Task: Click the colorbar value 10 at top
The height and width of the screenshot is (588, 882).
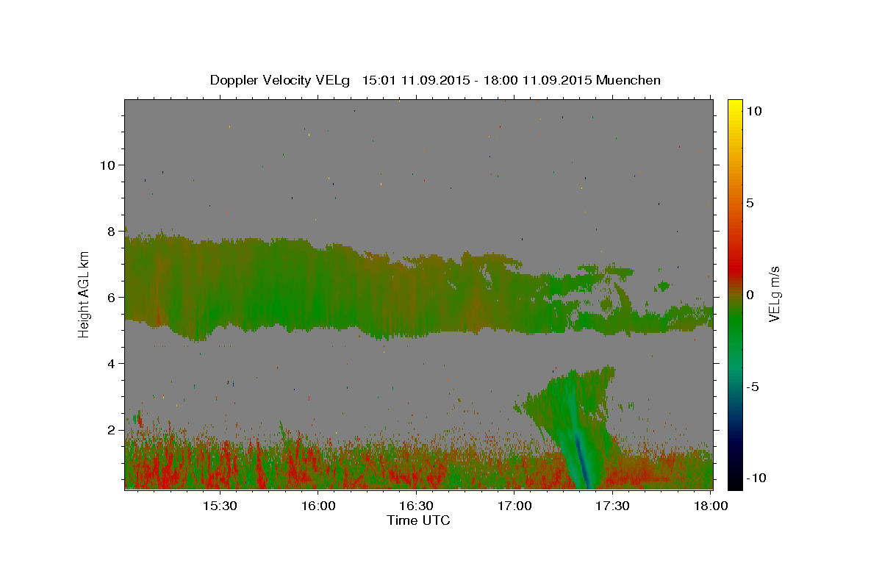Action: (753, 111)
